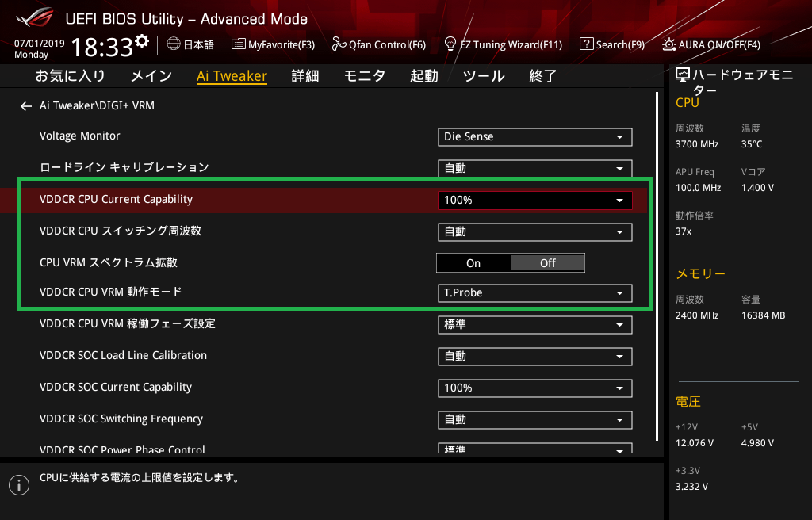Open VDDCR CPU Current Capability 100% dropdown

click(534, 200)
